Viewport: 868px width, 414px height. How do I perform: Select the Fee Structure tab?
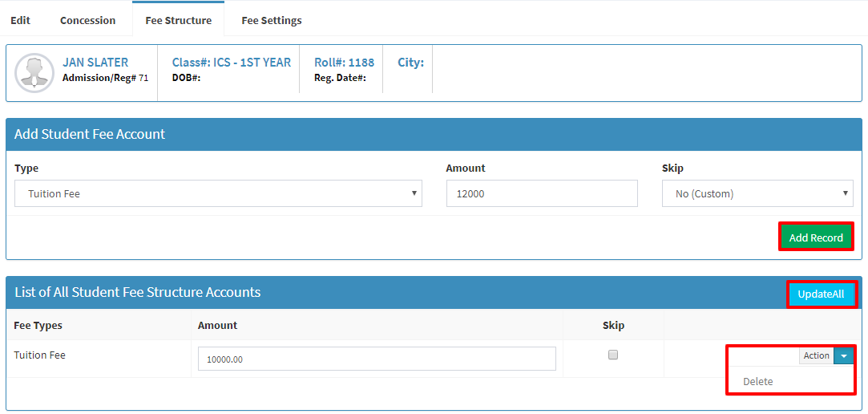(x=178, y=21)
